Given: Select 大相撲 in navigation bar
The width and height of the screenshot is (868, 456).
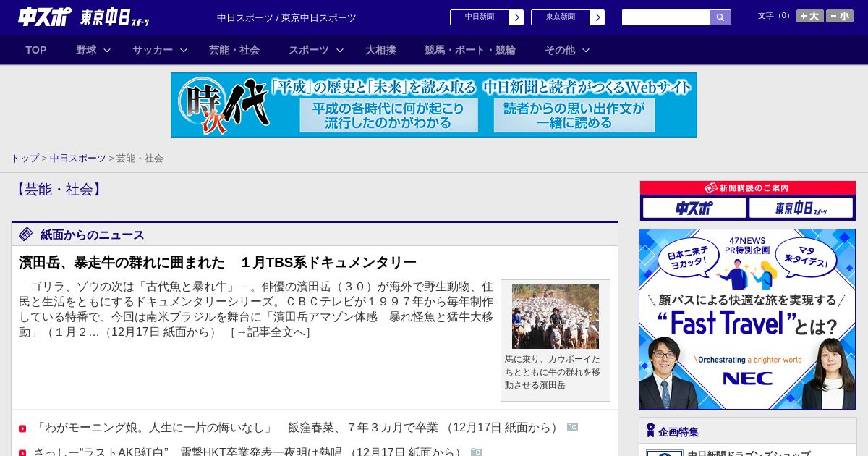Looking at the screenshot, I should 380,50.
